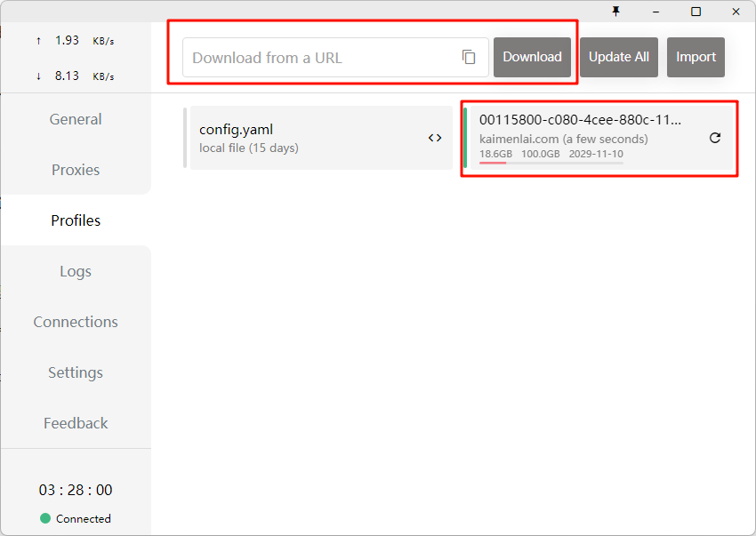756x536 pixels.
Task: Open the General section
Action: pos(76,119)
